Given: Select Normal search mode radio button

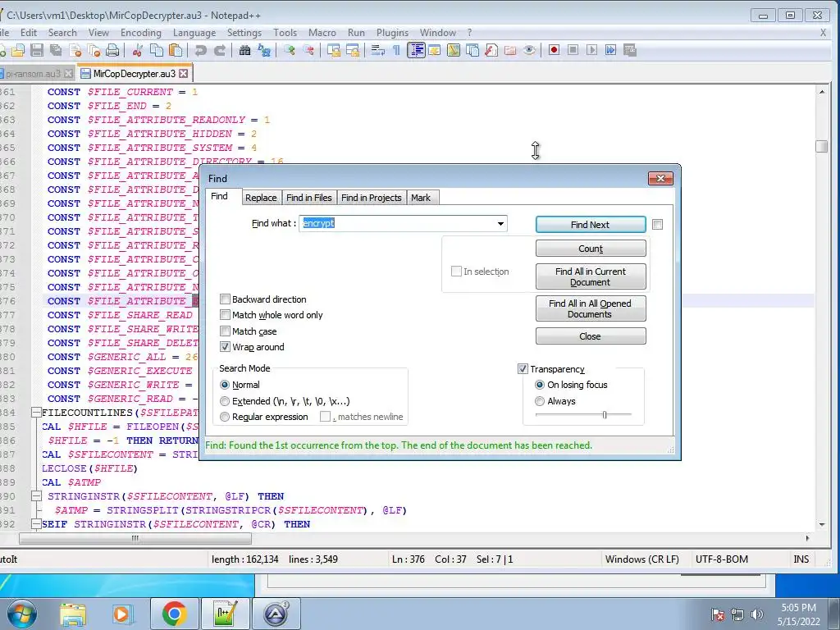Looking at the screenshot, I should [x=225, y=385].
